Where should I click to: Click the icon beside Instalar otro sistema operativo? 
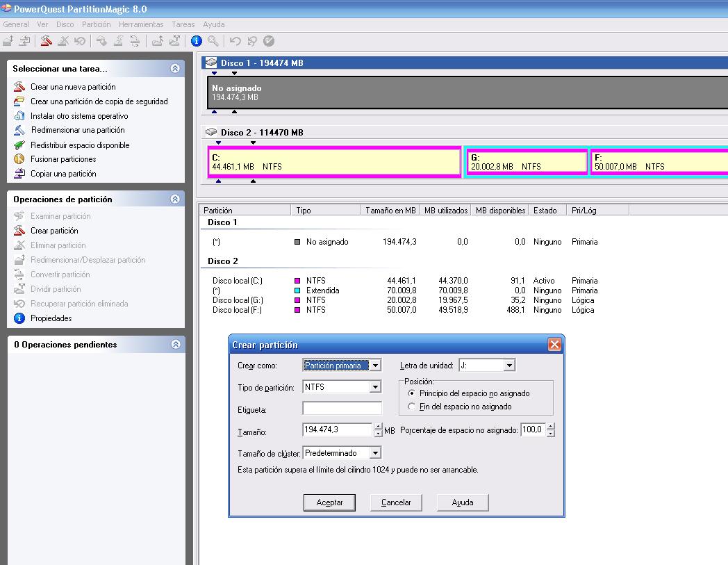[19, 115]
